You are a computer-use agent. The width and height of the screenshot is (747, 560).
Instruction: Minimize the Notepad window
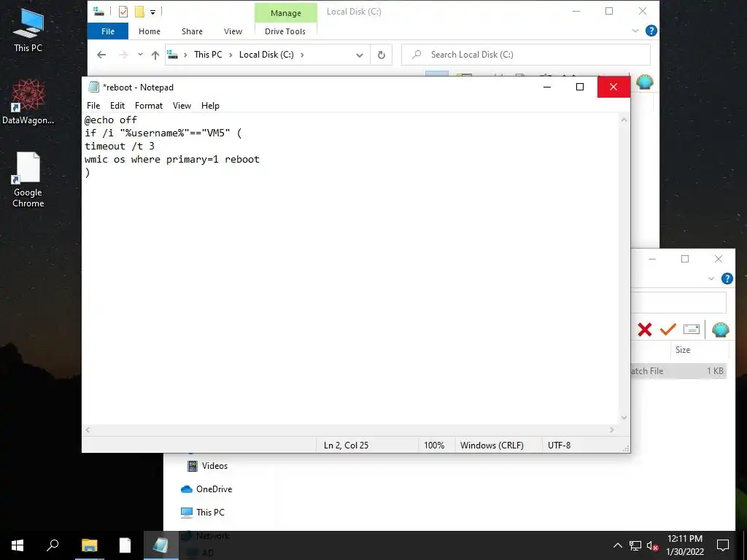click(547, 87)
